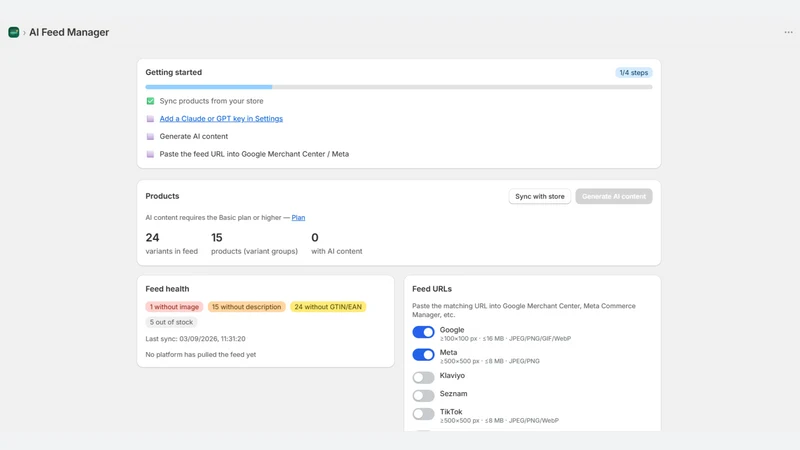
Task: Open Add a Claude or GPT key link
Action: coord(221,118)
